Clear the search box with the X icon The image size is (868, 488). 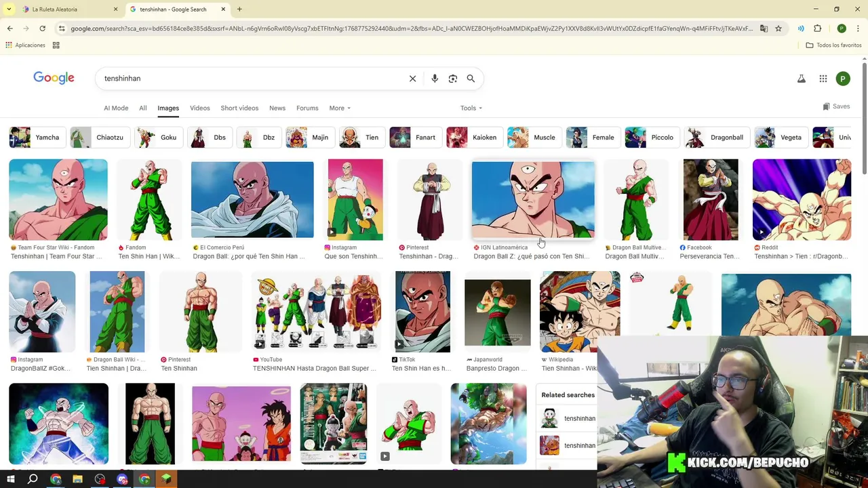click(412, 79)
